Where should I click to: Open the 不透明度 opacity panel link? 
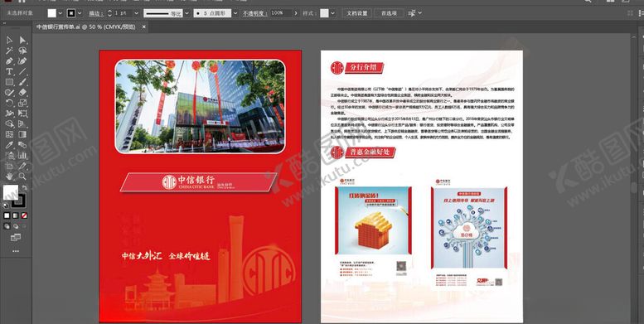[x=254, y=13]
